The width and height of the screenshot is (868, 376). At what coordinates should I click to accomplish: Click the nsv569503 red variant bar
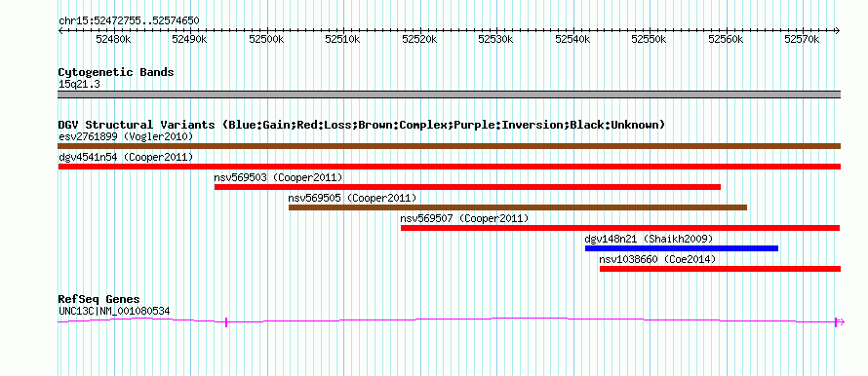[467, 187]
